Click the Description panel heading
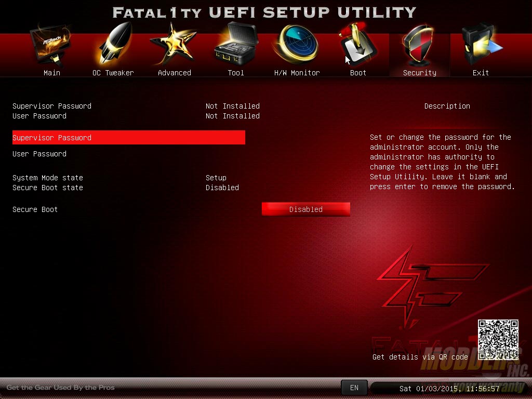 click(447, 106)
